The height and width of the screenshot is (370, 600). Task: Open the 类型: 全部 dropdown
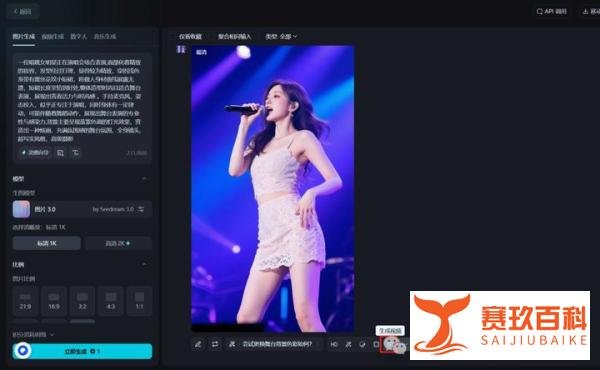pyautogui.click(x=281, y=37)
